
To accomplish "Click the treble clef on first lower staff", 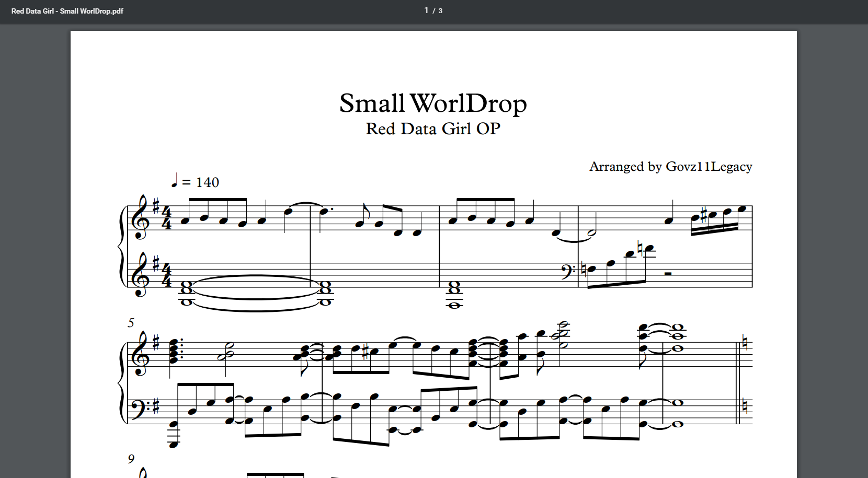I will tap(141, 275).
